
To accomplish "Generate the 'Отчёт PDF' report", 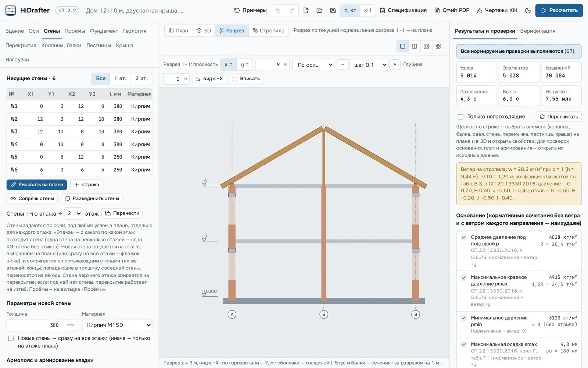I will tap(452, 10).
